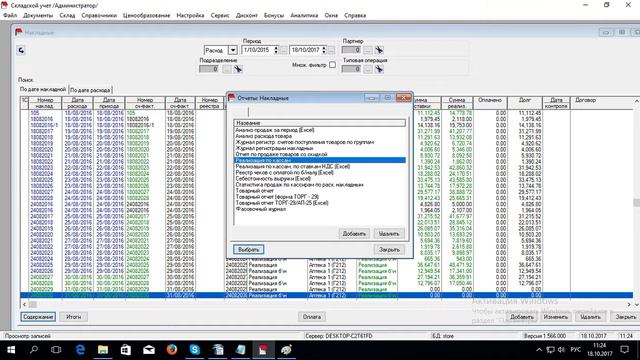Open the Подразделение browse ellipsis button
This screenshot has width=640, height=360.
point(227,69)
